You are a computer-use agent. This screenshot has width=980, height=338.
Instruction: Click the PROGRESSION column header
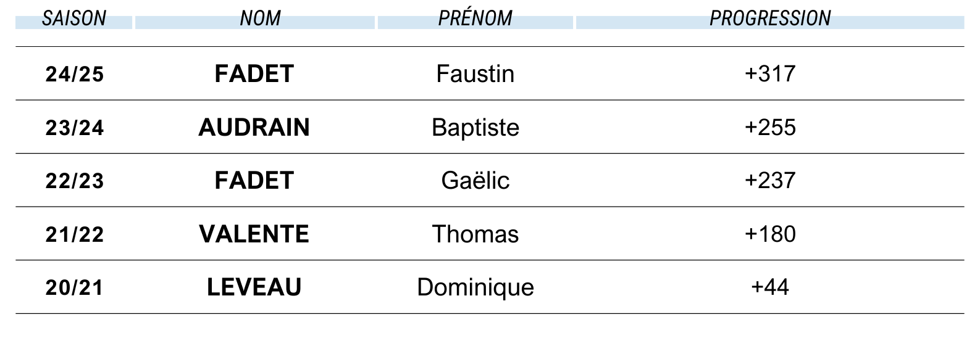(x=770, y=19)
